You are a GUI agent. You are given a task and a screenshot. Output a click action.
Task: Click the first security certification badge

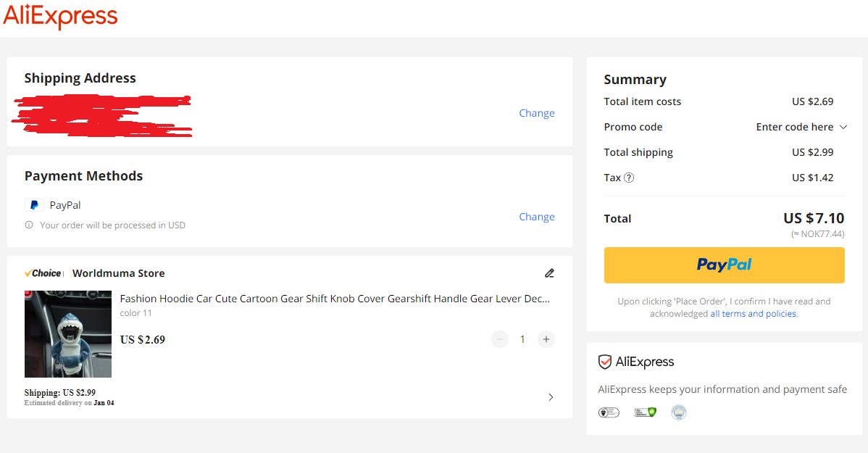tap(609, 412)
